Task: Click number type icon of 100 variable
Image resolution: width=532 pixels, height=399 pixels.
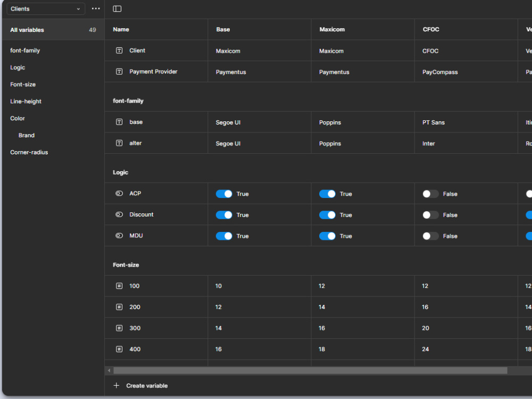Action: click(119, 286)
